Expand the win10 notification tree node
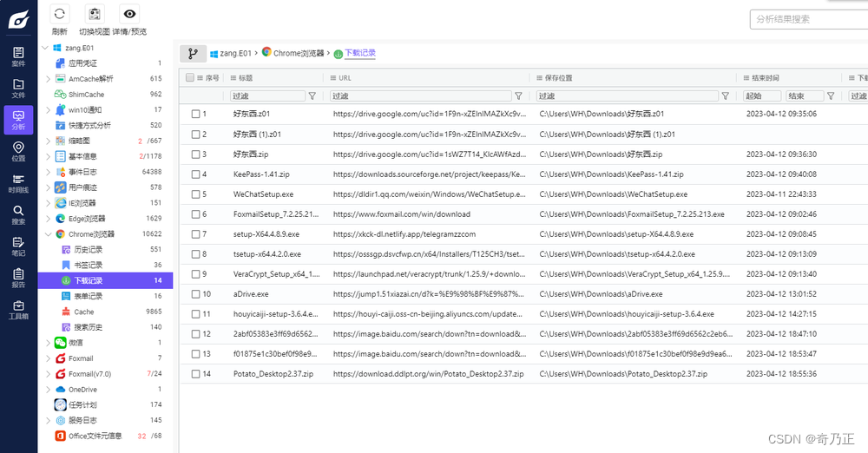Image resolution: width=868 pixels, height=453 pixels. click(x=48, y=109)
